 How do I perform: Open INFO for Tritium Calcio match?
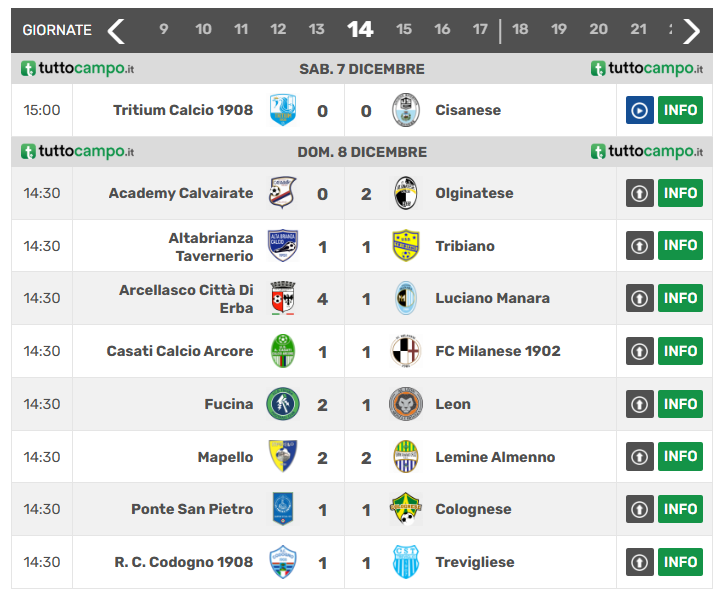point(680,110)
